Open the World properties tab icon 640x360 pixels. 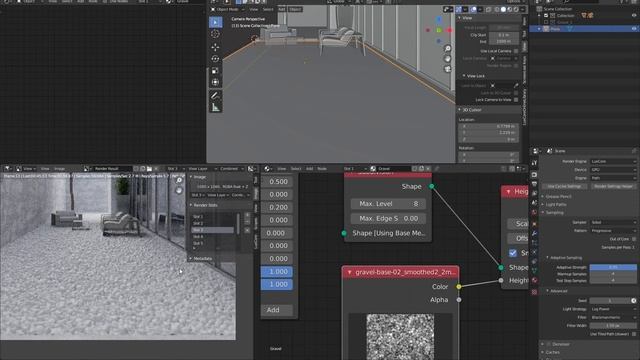coord(535,212)
